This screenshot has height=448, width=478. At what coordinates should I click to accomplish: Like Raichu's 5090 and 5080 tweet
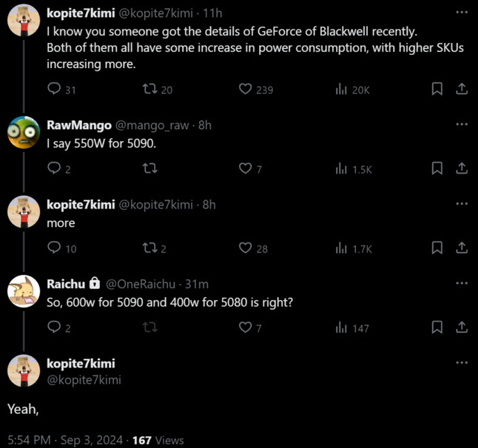pyautogui.click(x=246, y=327)
